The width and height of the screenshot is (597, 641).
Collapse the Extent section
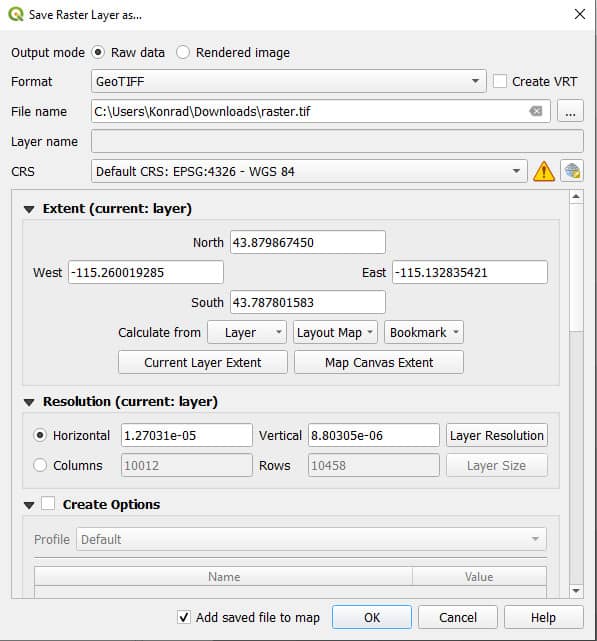(x=29, y=209)
